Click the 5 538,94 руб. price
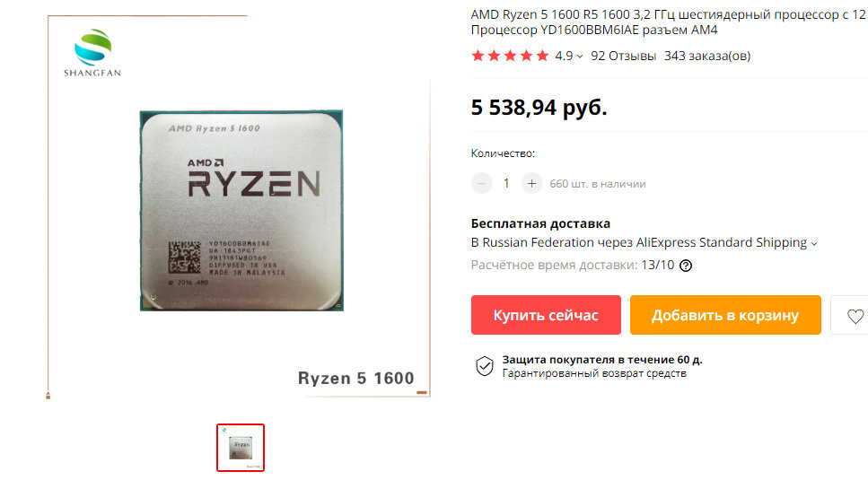The image size is (868, 489). point(539,108)
